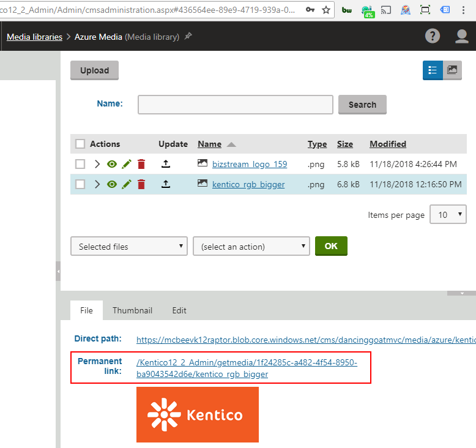Image resolution: width=476 pixels, height=448 pixels.
Task: Sort by Modified column header
Action: (x=388, y=144)
